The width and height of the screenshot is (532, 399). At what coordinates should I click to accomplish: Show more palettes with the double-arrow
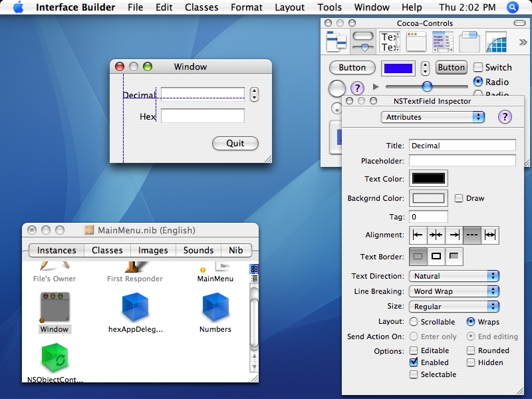point(523,42)
